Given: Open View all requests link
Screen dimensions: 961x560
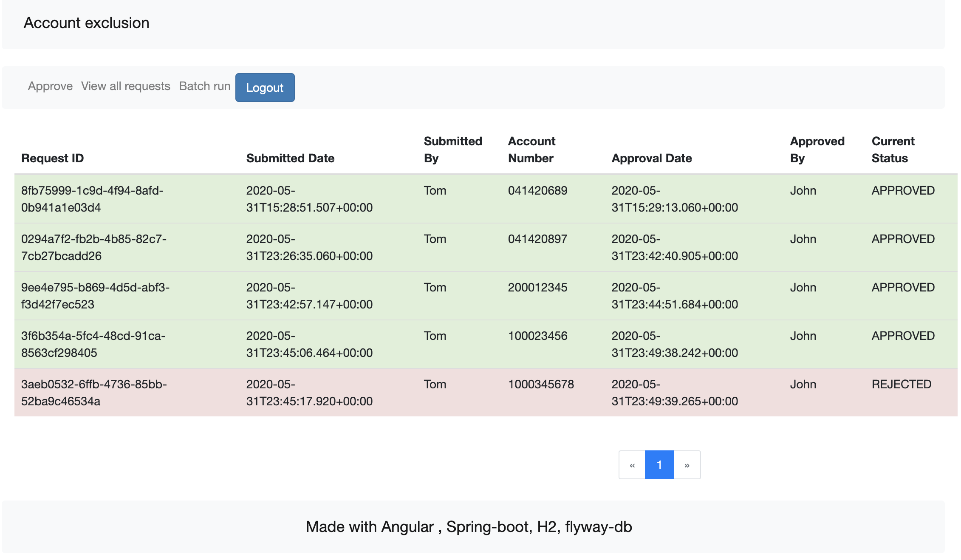Looking at the screenshot, I should coord(125,86).
